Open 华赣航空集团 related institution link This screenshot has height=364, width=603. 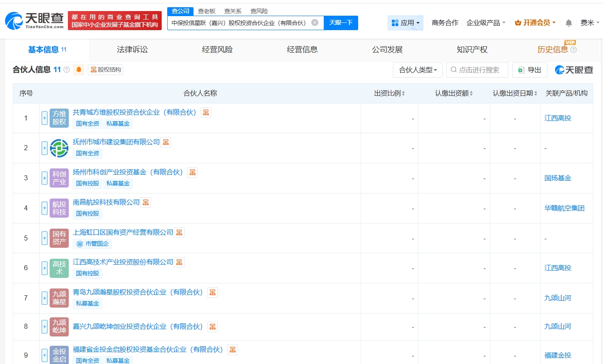(x=564, y=208)
